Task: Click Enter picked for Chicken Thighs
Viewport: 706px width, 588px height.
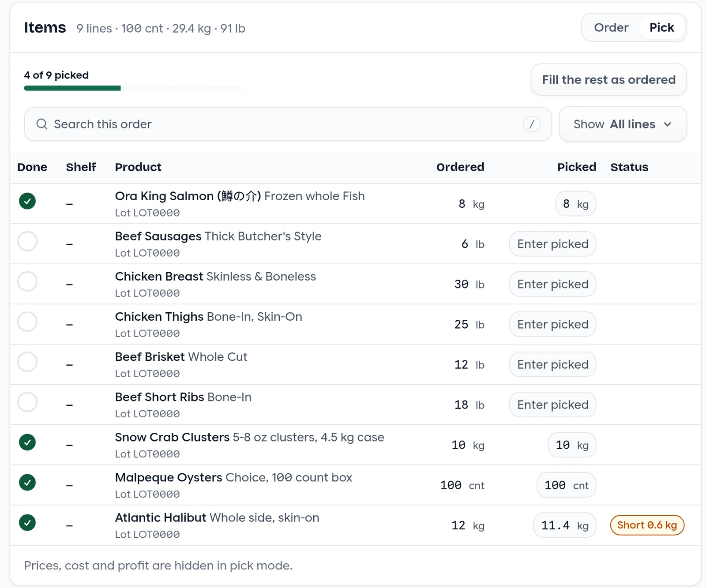Action: pos(552,324)
